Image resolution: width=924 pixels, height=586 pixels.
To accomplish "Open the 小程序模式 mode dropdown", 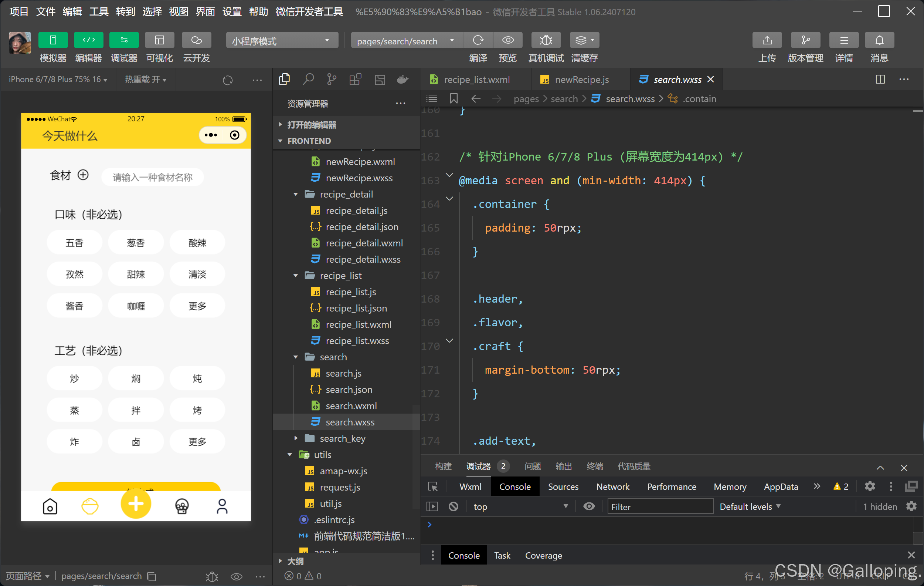I will tap(282, 40).
